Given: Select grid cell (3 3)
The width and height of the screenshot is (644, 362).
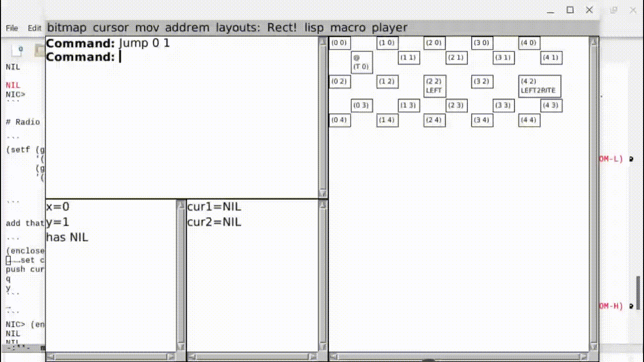Looking at the screenshot, I should (x=504, y=106).
